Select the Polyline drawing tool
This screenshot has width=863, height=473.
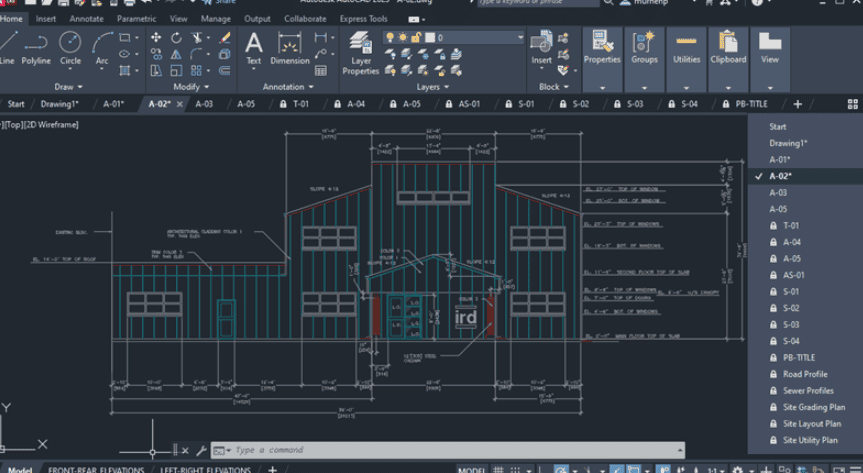click(x=36, y=46)
